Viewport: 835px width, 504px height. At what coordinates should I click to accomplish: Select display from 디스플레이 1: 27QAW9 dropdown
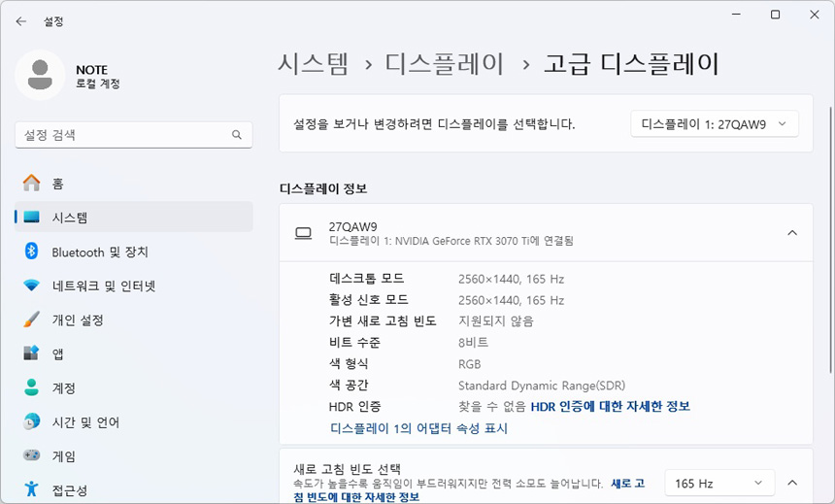point(715,124)
